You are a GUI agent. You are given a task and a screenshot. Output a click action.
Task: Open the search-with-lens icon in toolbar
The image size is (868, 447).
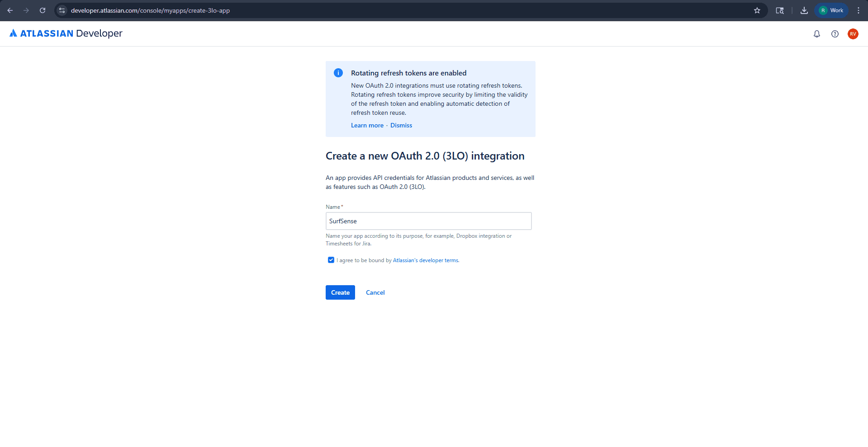tap(780, 10)
